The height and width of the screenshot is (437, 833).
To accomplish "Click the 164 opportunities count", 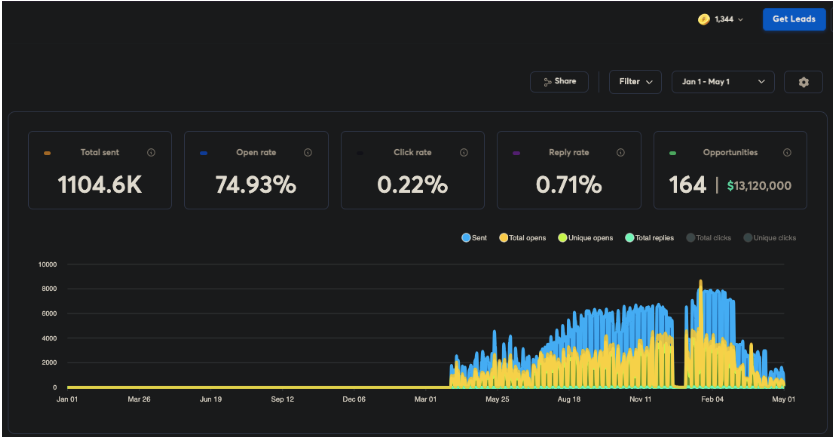I will click(687, 185).
